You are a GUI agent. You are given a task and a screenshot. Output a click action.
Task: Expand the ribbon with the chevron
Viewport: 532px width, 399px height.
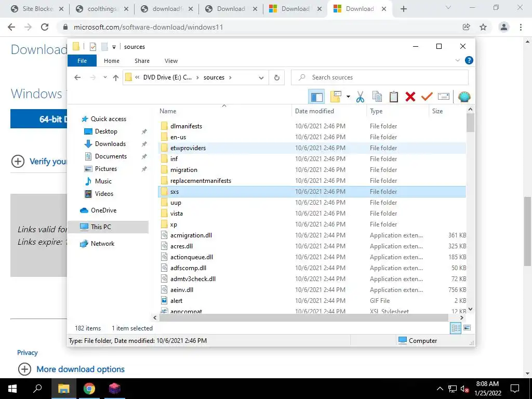pos(457,60)
